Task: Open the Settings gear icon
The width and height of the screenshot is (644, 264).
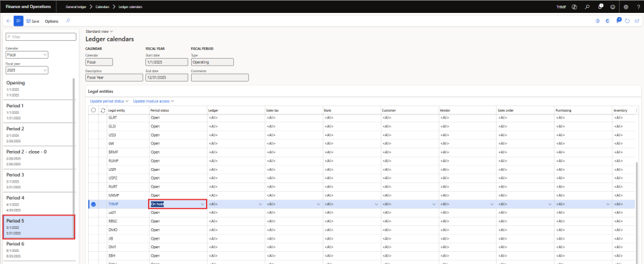Action: coord(626,7)
